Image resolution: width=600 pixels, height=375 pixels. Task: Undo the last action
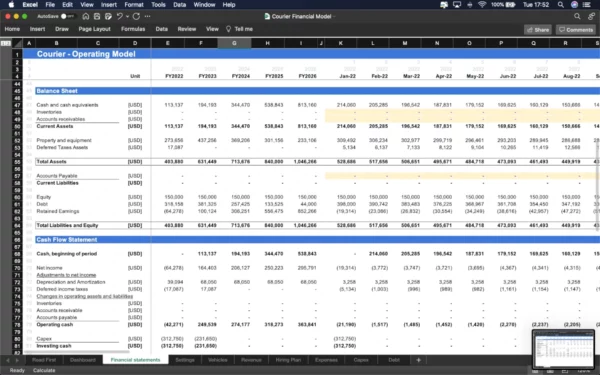pyautogui.click(x=119, y=16)
